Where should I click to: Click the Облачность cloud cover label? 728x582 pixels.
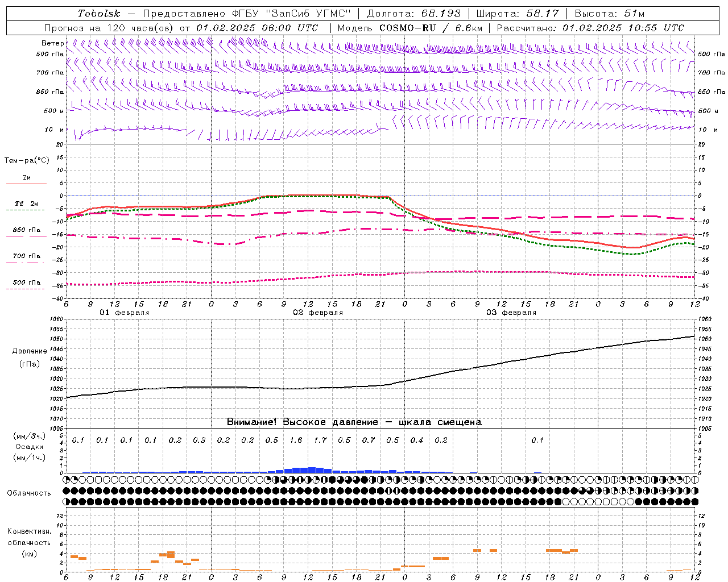coord(29,493)
